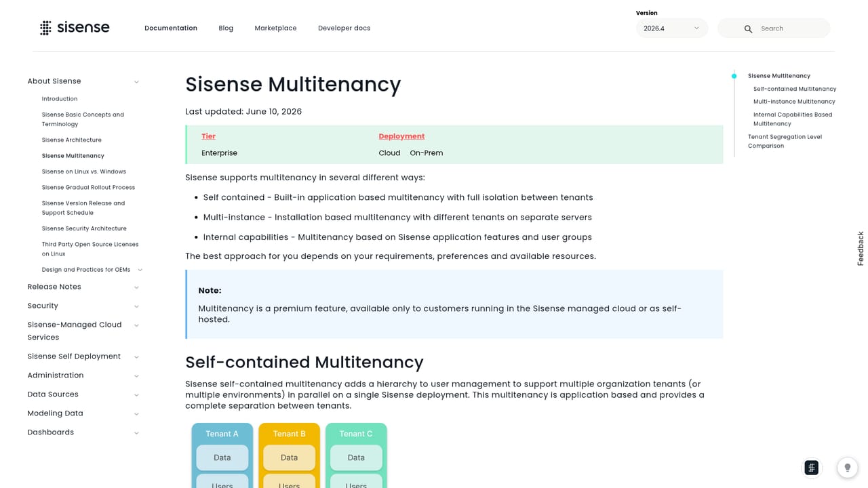The image size is (868, 488).
Task: Expand the Administration section
Action: [x=136, y=376]
